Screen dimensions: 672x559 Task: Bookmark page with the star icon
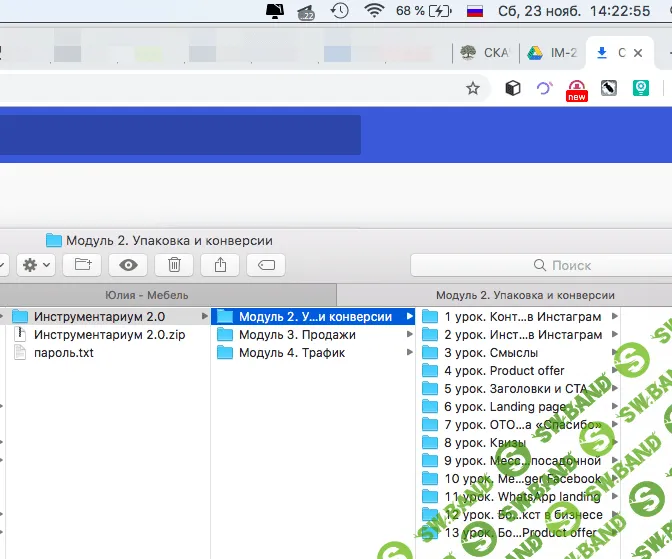pyautogui.click(x=473, y=88)
